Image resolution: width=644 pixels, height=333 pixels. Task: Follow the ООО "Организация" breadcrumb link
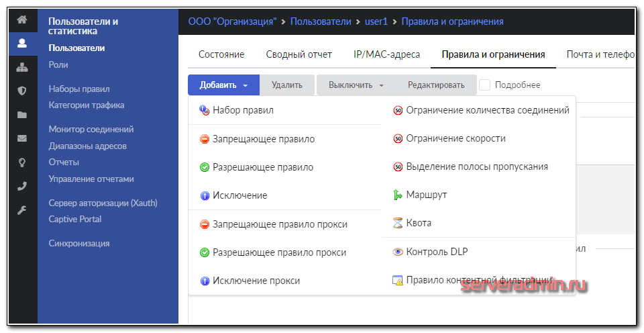(233, 21)
